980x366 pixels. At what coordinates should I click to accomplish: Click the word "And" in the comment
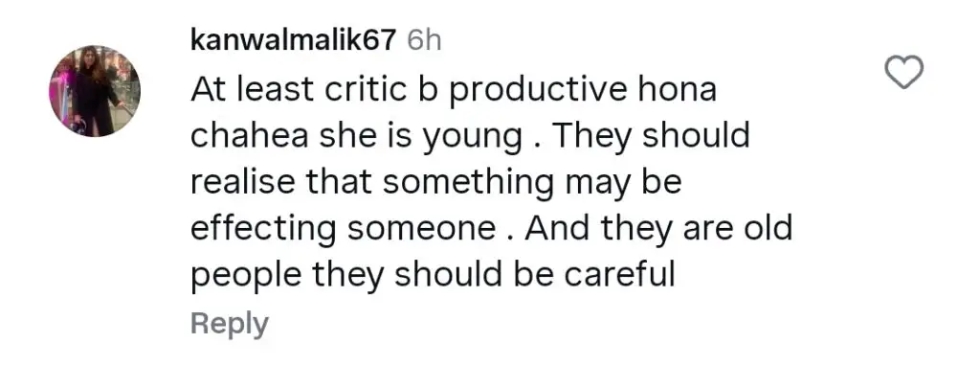[x=559, y=228]
